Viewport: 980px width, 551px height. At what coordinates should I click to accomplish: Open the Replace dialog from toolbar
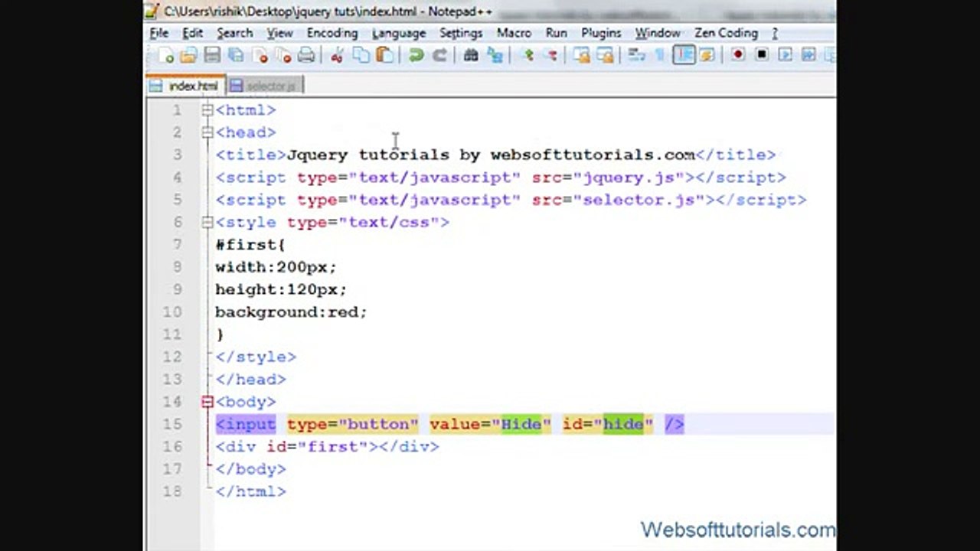495,55
